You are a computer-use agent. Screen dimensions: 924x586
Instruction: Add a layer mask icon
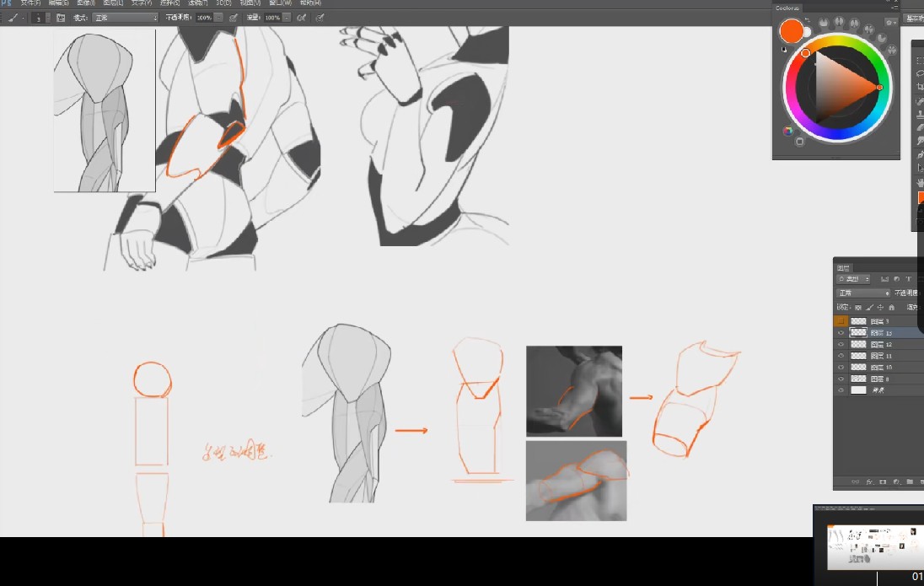[883, 481]
